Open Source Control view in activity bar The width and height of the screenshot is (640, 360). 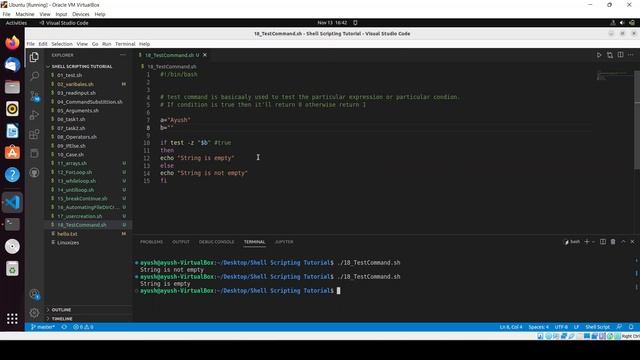34,96
